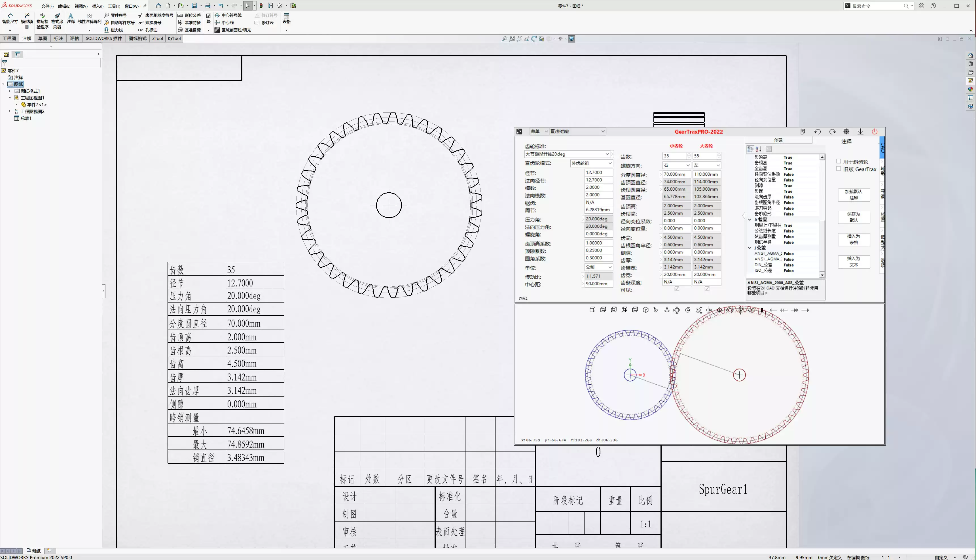Click the undo arrow in GearTrax dialog
976x560 pixels.
[818, 131]
